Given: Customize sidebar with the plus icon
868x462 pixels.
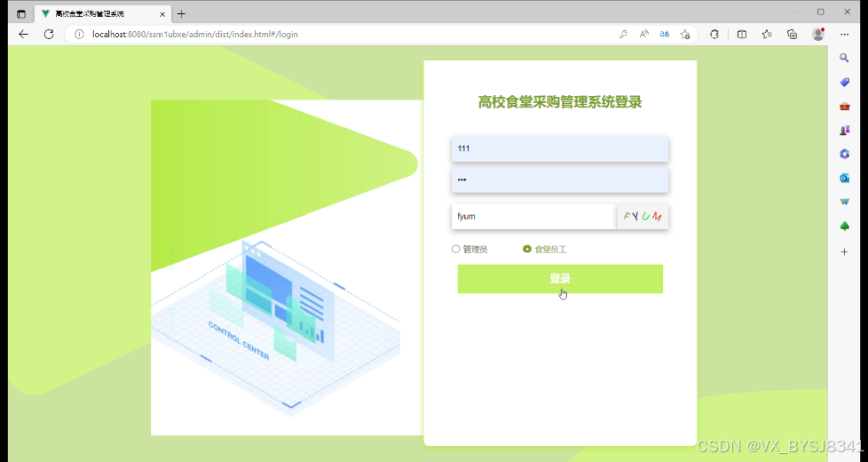Looking at the screenshot, I should pos(844,252).
